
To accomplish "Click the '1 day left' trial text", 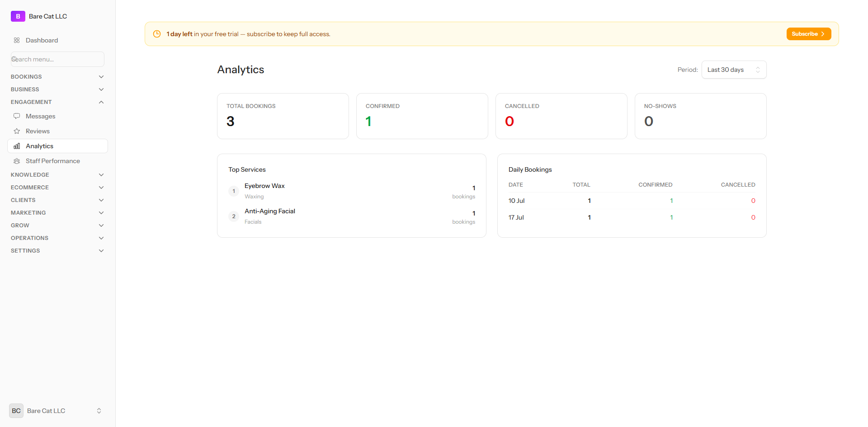I will click(179, 34).
